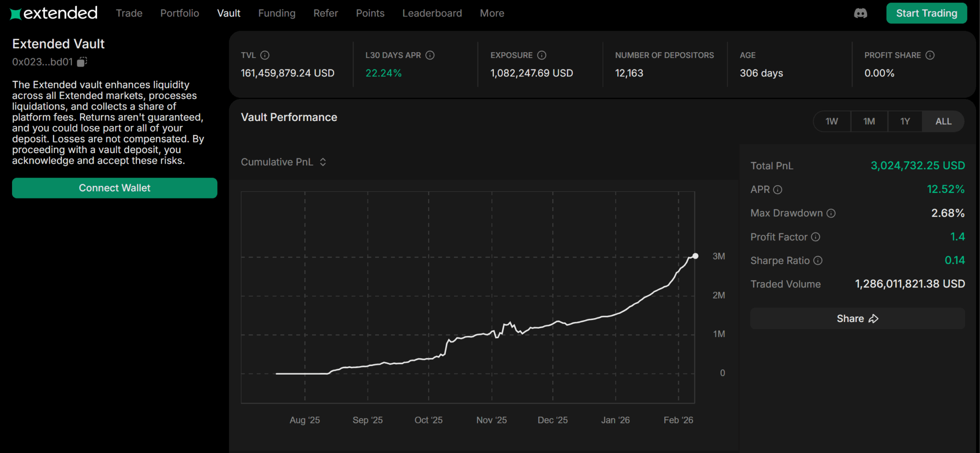
Task: Click the Extended Vault heading
Action: 58,44
